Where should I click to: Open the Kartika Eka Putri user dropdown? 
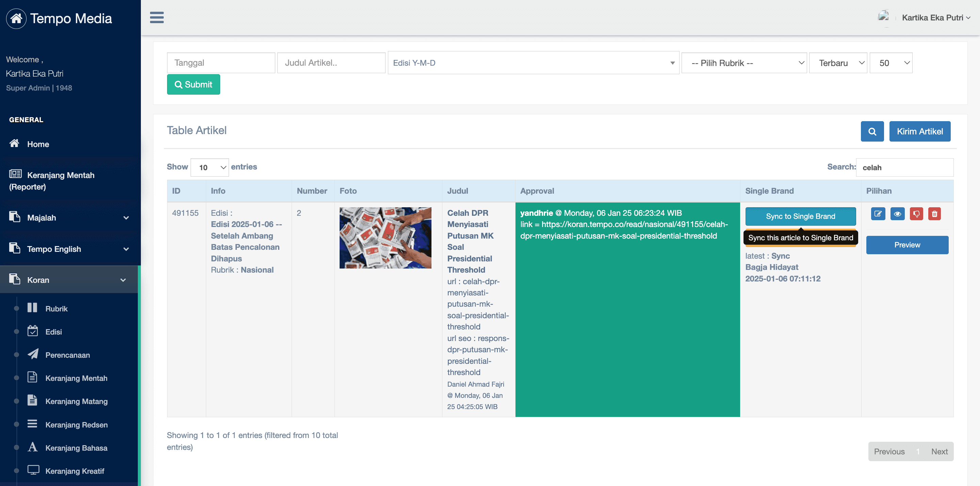tap(936, 17)
